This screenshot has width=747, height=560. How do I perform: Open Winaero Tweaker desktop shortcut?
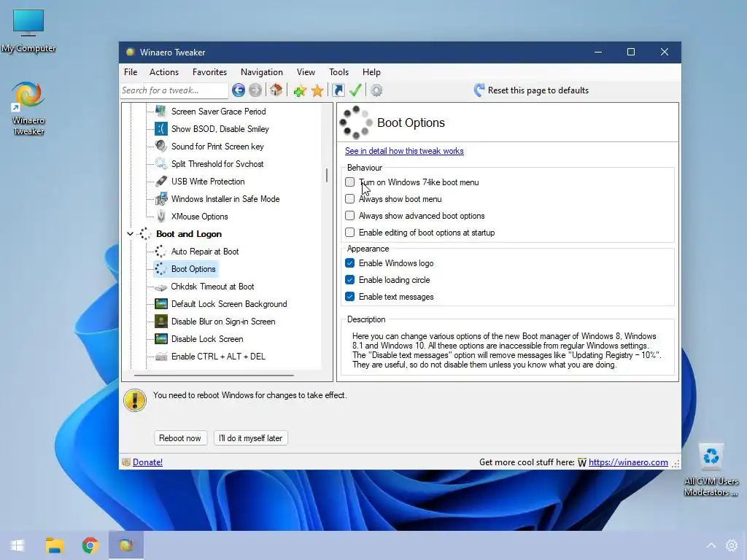pos(28,109)
